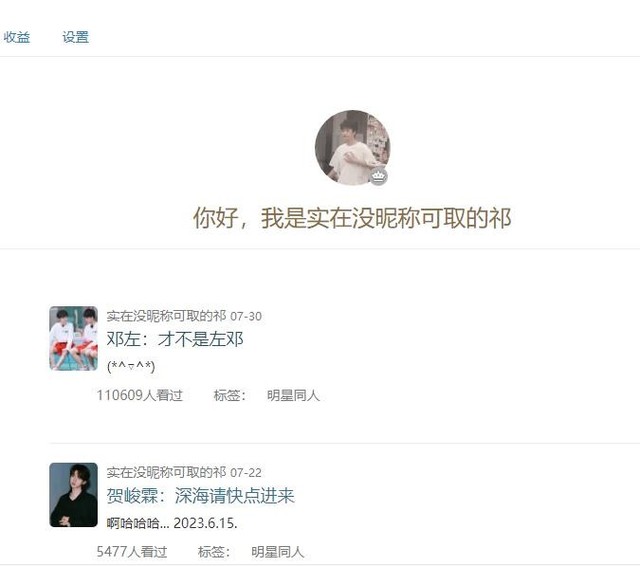Open the story 贺峻霖：深海请快点进来
The height and width of the screenshot is (566, 640).
[200, 495]
